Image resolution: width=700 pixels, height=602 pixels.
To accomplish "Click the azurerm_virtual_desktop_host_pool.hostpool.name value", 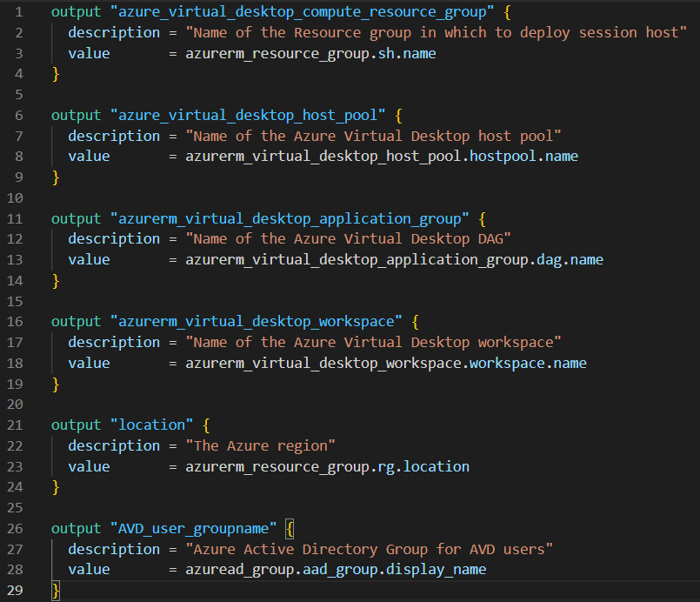I will (x=382, y=157).
